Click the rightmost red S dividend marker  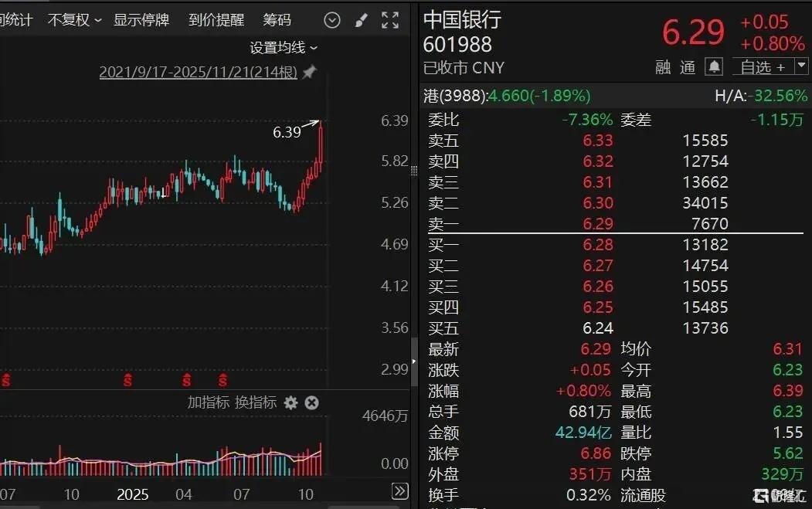click(x=223, y=380)
